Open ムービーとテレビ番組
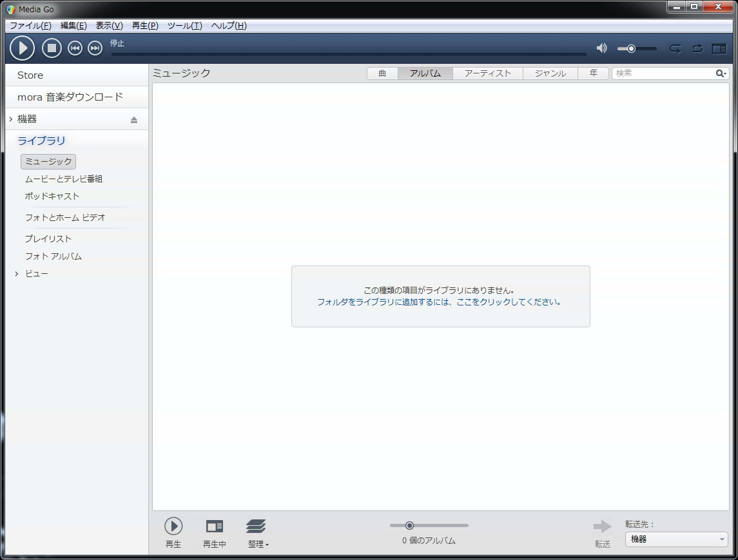This screenshot has height=560, width=738. (64, 179)
